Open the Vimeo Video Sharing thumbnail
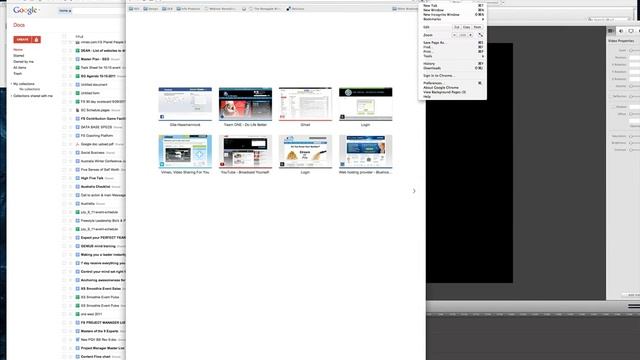The height and width of the screenshot is (360, 640). [x=185, y=152]
